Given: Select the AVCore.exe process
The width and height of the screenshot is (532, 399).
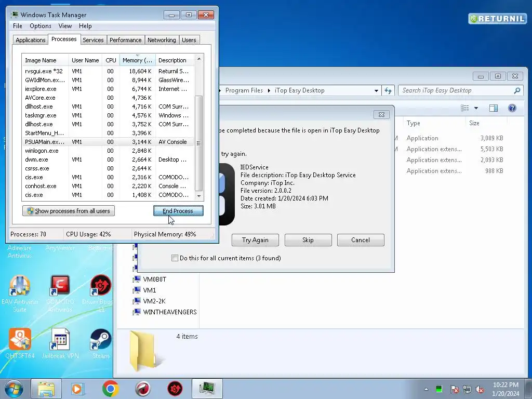Looking at the screenshot, I should (x=108, y=98).
